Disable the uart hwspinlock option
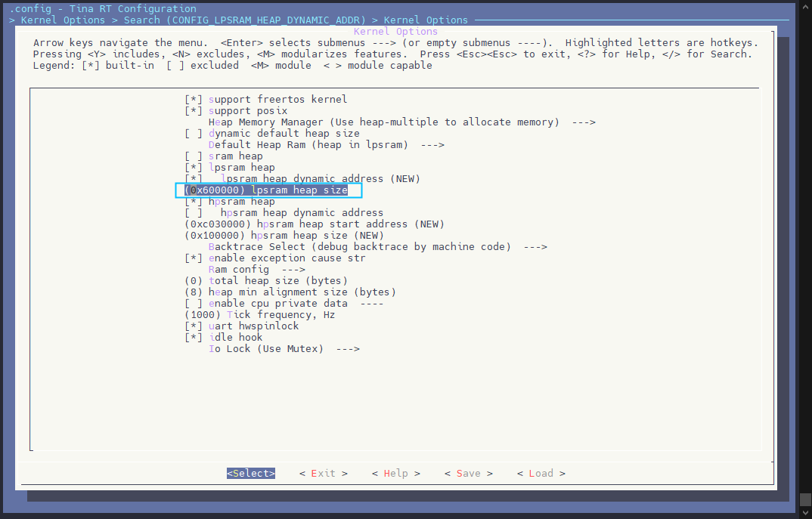Screen dimensions: 812x519 pyautogui.click(x=194, y=326)
